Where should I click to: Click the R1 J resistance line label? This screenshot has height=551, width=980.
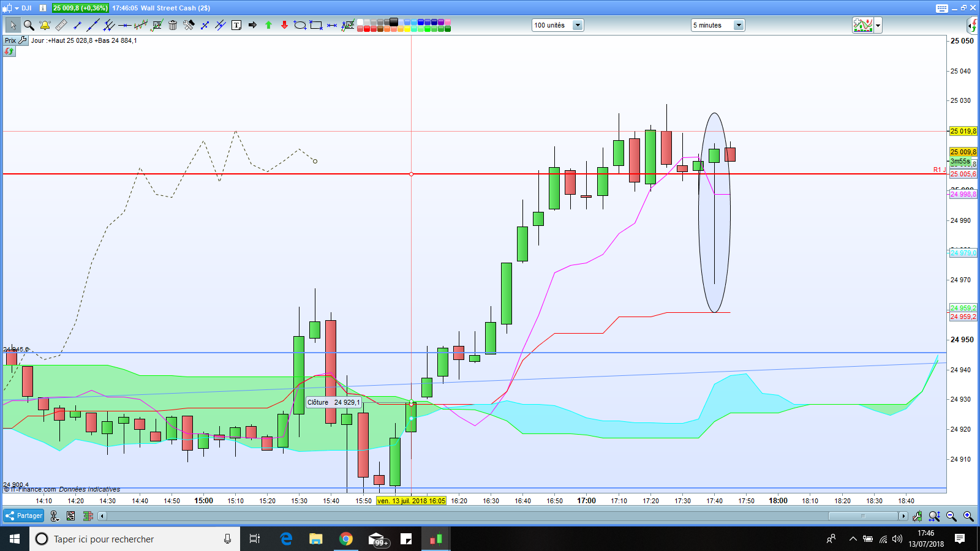(940, 170)
